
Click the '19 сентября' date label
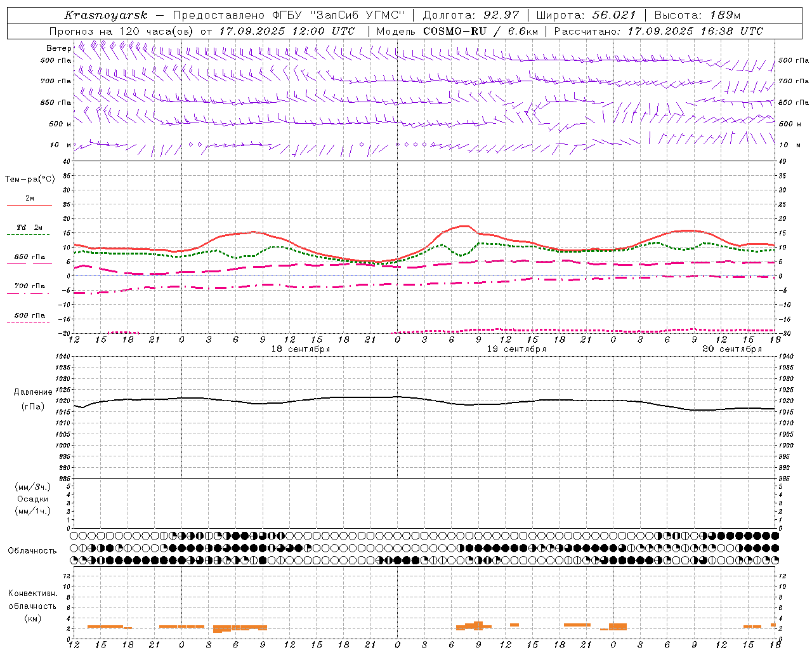[x=516, y=349]
